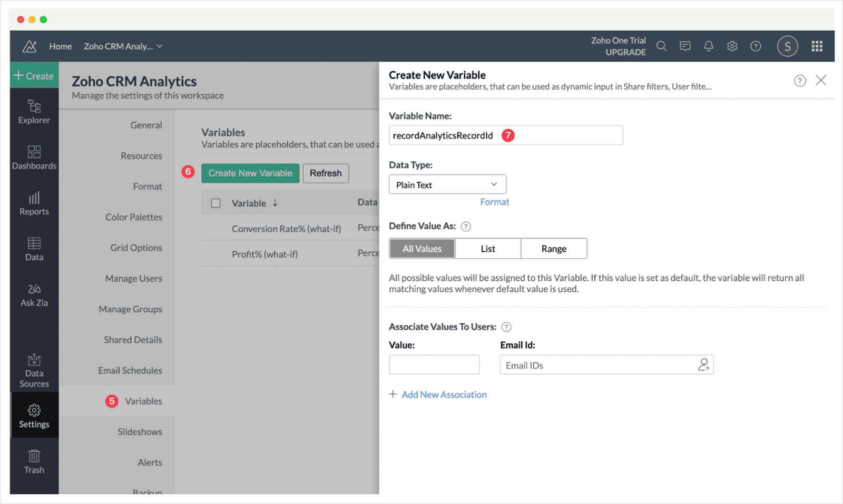Viewport: 843px width, 504px height.
Task: Click the UPGRADE link
Action: 625,52
